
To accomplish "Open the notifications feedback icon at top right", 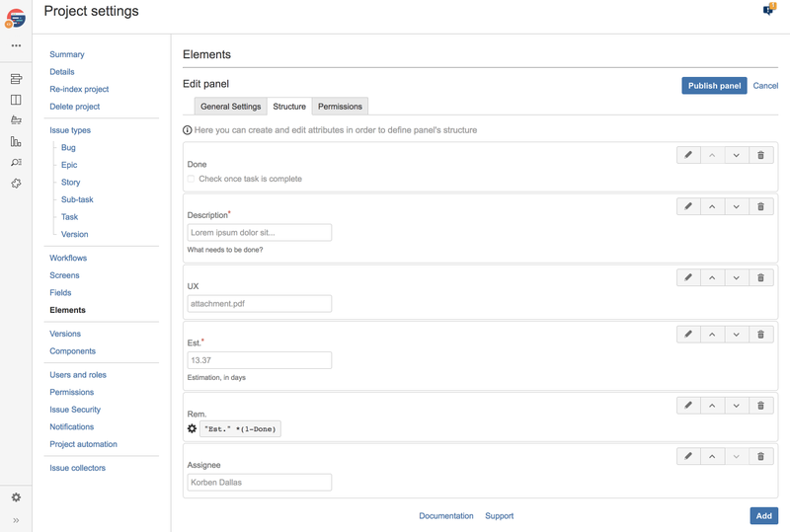I will coord(768,9).
